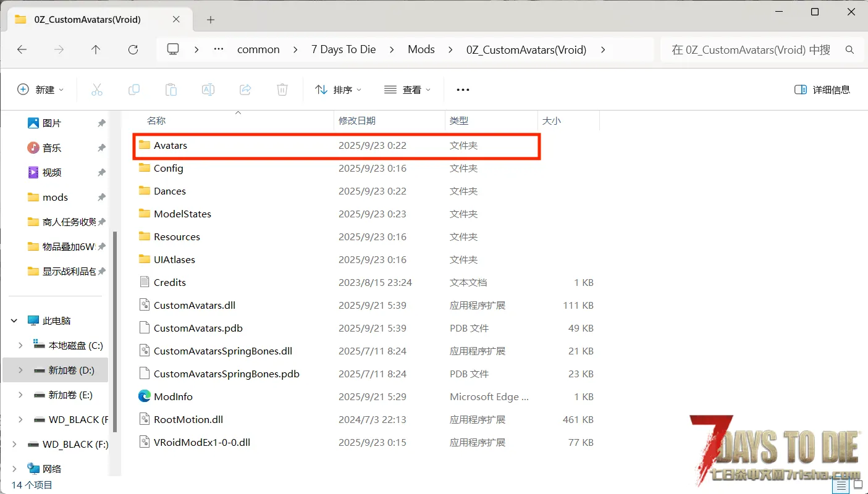Open the 查看 view dropdown

[407, 90]
